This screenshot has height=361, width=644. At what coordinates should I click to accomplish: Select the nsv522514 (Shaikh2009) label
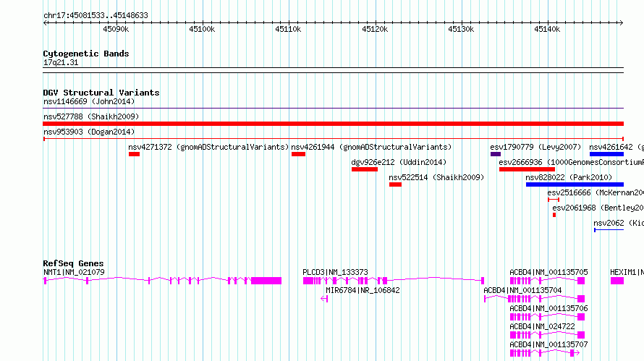(436, 177)
